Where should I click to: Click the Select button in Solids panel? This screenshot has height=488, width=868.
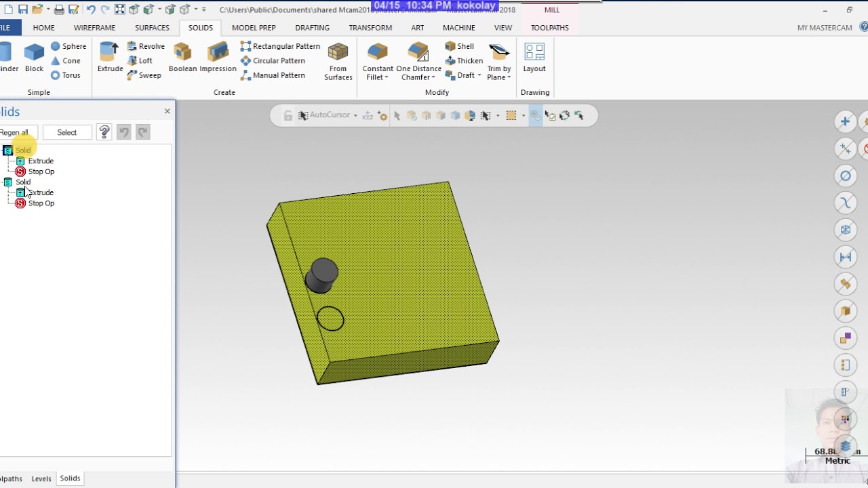click(66, 132)
